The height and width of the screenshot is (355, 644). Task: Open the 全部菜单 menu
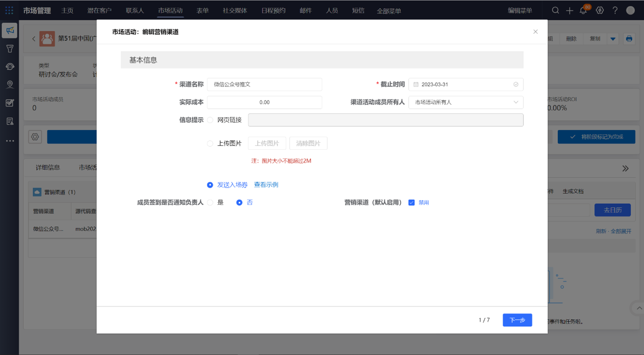tap(388, 11)
